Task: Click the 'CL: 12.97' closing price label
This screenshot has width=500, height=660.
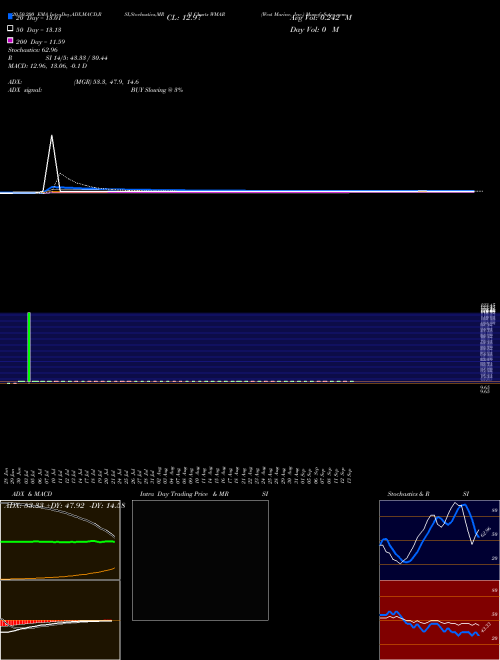Action: pos(184,18)
